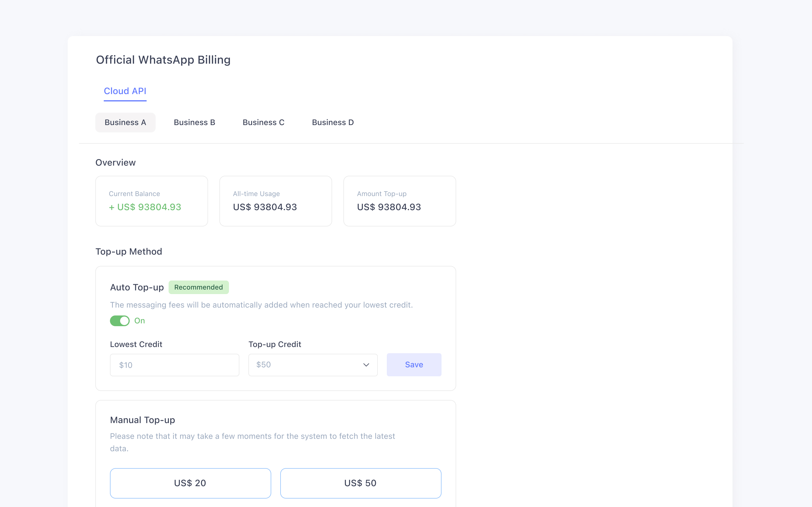Select the Business C tab
812x507 pixels.
point(264,122)
